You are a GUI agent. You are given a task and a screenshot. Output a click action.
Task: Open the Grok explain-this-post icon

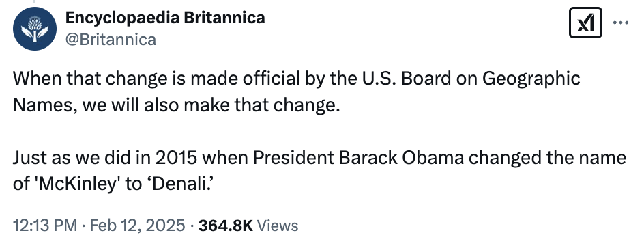click(585, 23)
